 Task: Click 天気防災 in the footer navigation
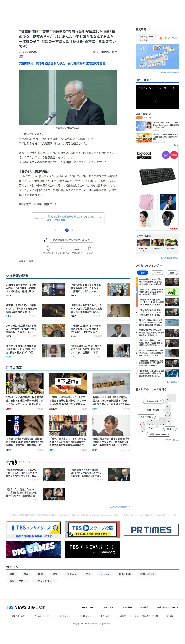144,607
